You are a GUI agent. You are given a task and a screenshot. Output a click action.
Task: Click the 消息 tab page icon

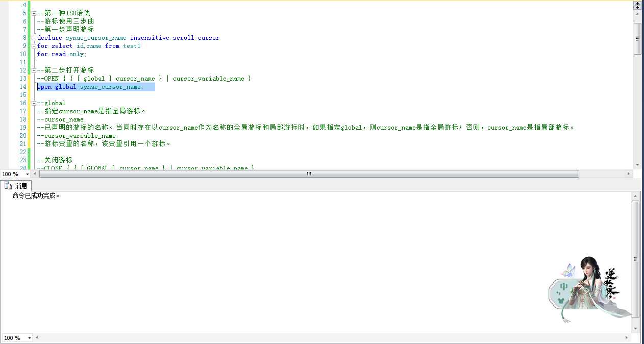pyautogui.click(x=8, y=186)
